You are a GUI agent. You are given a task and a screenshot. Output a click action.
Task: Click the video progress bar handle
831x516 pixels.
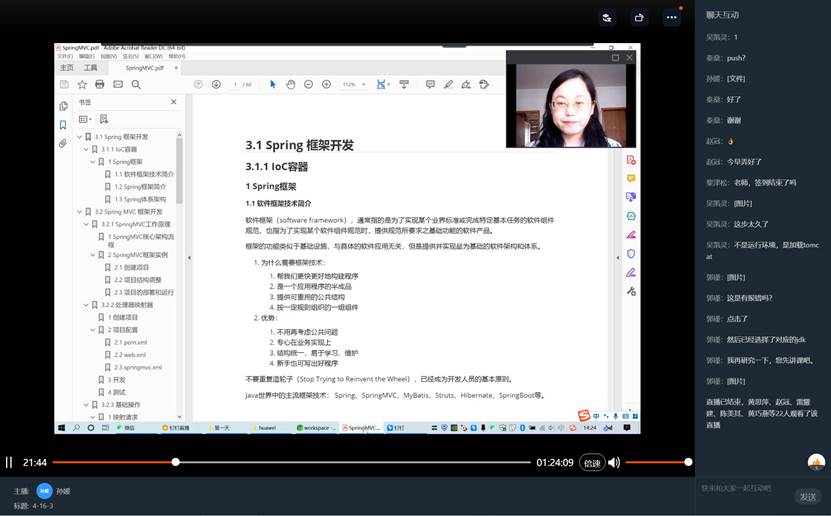(x=175, y=462)
